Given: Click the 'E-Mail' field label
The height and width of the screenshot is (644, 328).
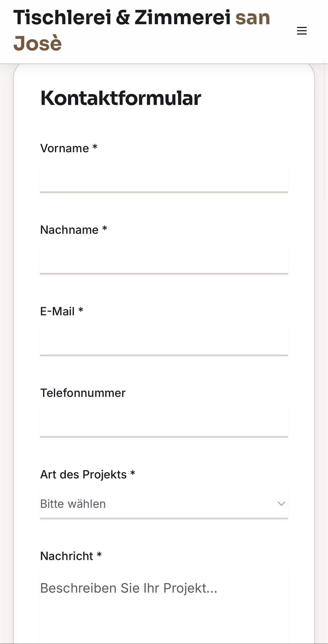Looking at the screenshot, I should coord(57,312).
